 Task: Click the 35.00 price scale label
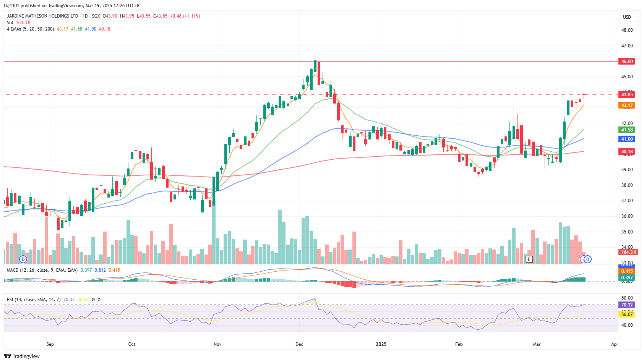pyautogui.click(x=627, y=232)
